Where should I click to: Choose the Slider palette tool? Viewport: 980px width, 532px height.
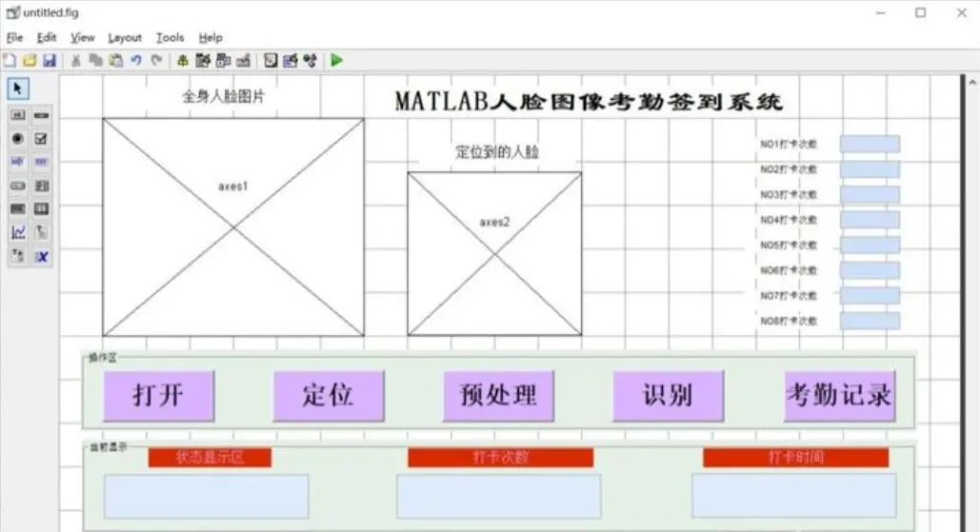41,115
